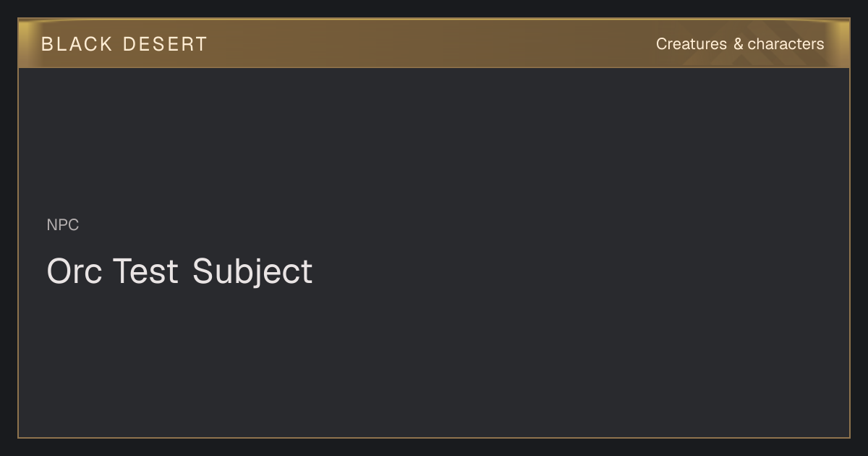
Task: Click the Orc Test Subject heading
Action: pyautogui.click(x=179, y=271)
